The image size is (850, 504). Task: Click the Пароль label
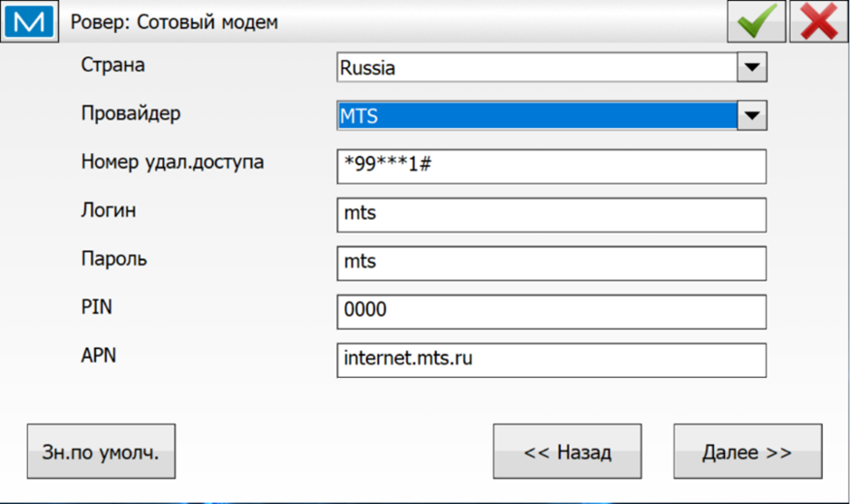[113, 259]
